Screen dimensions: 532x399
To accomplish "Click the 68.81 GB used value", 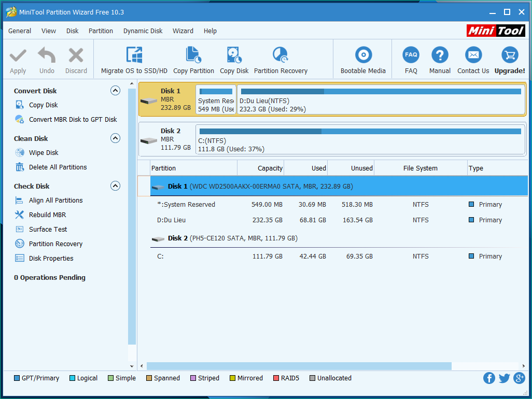I will [x=313, y=220].
